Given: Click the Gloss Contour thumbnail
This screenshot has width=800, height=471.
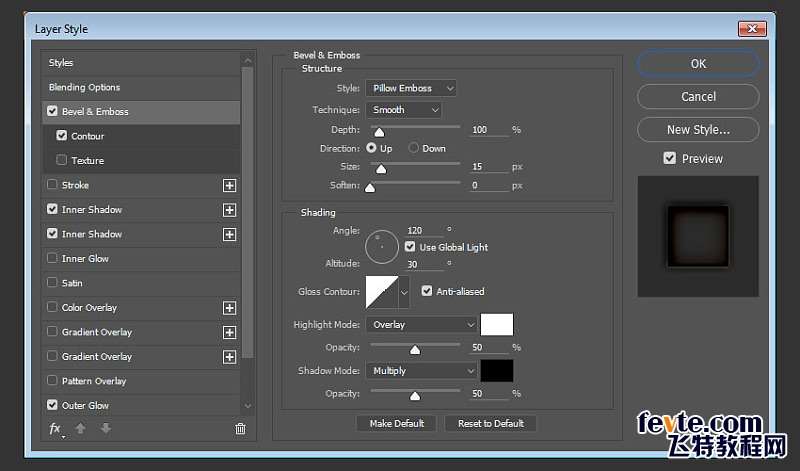Looking at the screenshot, I should [x=382, y=292].
